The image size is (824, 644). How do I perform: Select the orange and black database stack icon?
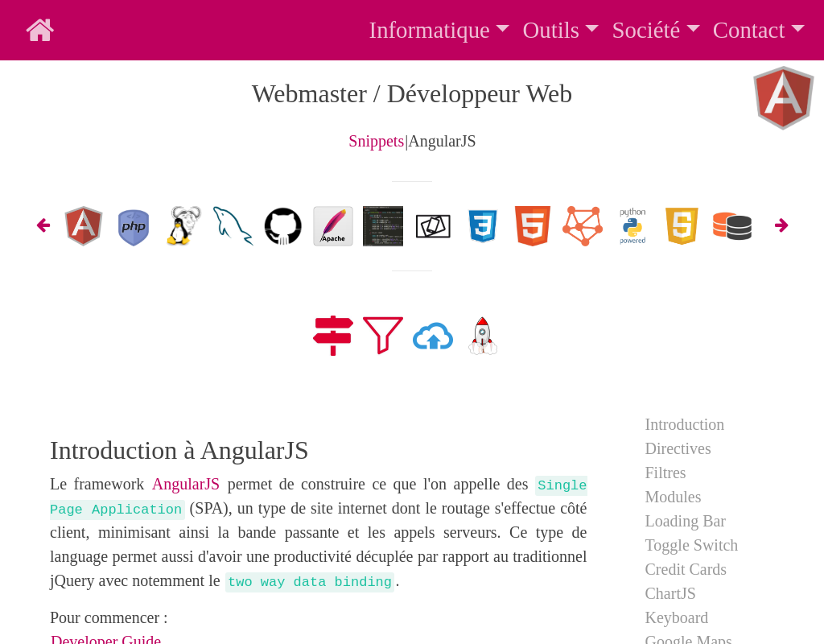[732, 226]
